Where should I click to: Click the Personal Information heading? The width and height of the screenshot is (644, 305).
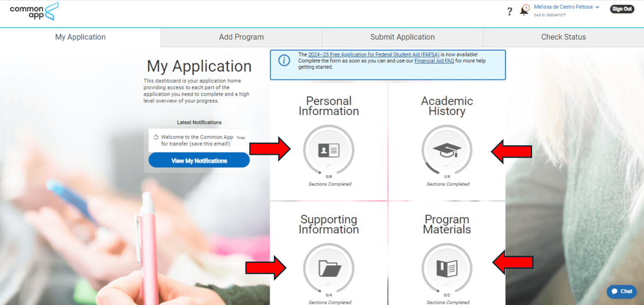(328, 106)
